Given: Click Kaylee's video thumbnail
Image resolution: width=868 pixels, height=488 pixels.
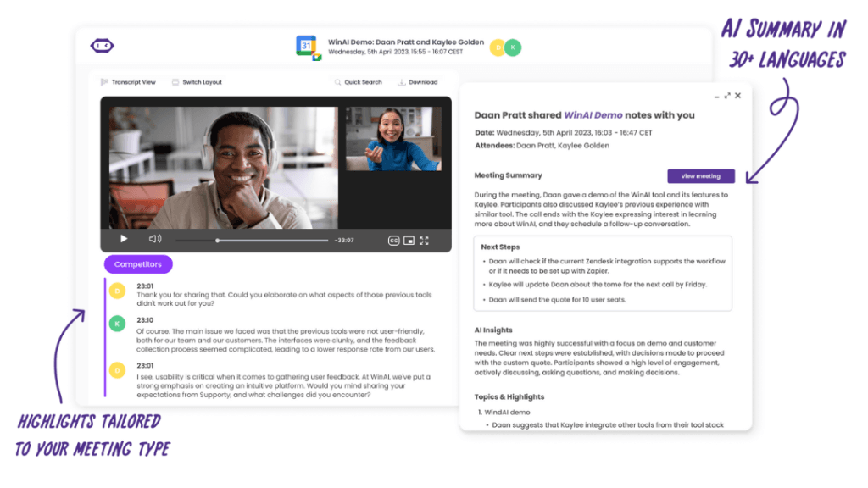Looking at the screenshot, I should coord(393,139).
